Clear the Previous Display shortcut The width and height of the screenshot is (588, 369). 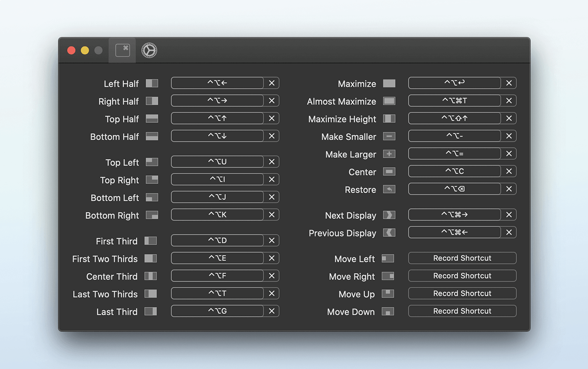click(x=509, y=233)
